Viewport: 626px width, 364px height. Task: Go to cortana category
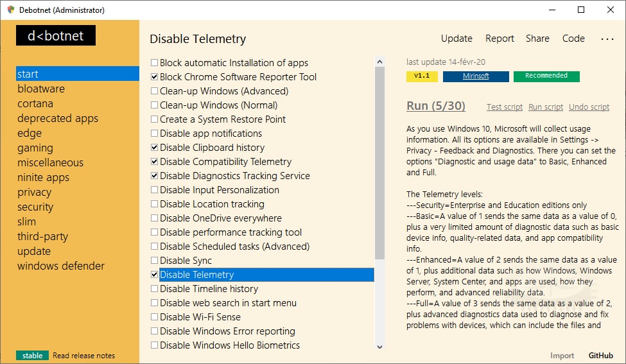(x=35, y=103)
